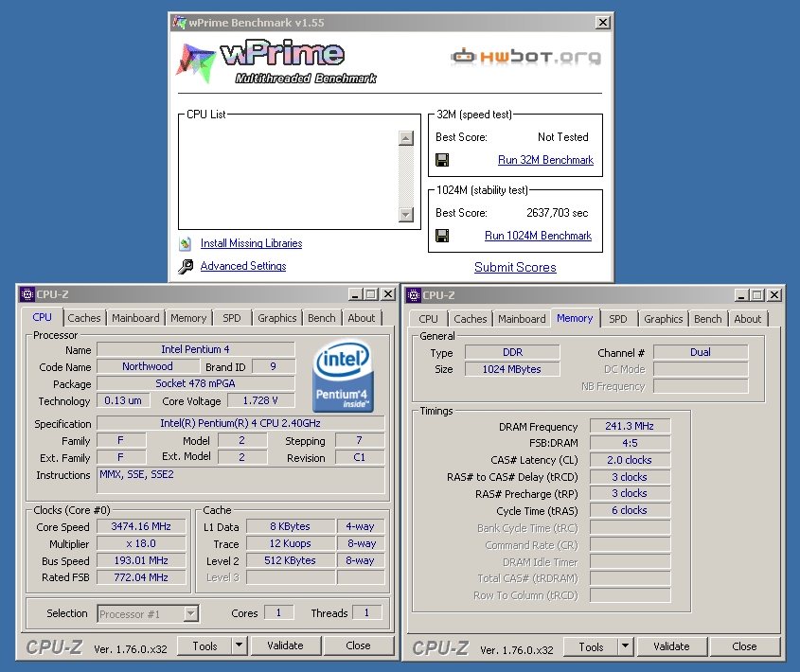800x672 pixels.
Task: Select CPU tab in left CPU-Z window
Action: (42, 317)
